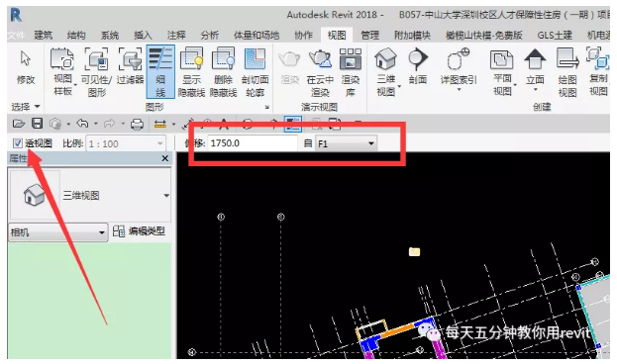Viewport: 617px width, 364px height.
Task: Click the sync with central icon
Action: [x=55, y=124]
